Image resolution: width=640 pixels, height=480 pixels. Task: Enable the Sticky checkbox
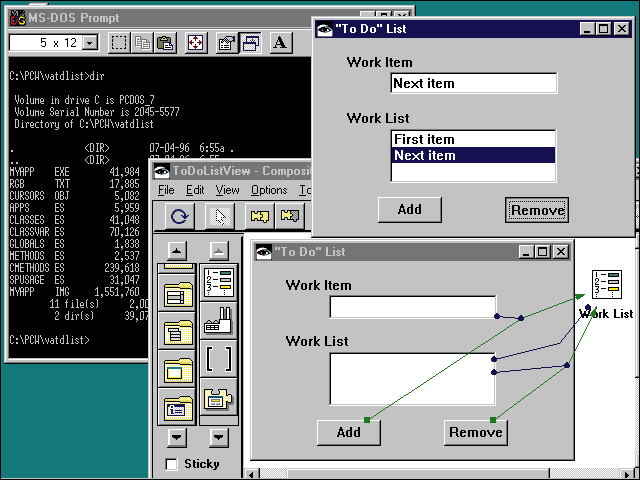(172, 464)
